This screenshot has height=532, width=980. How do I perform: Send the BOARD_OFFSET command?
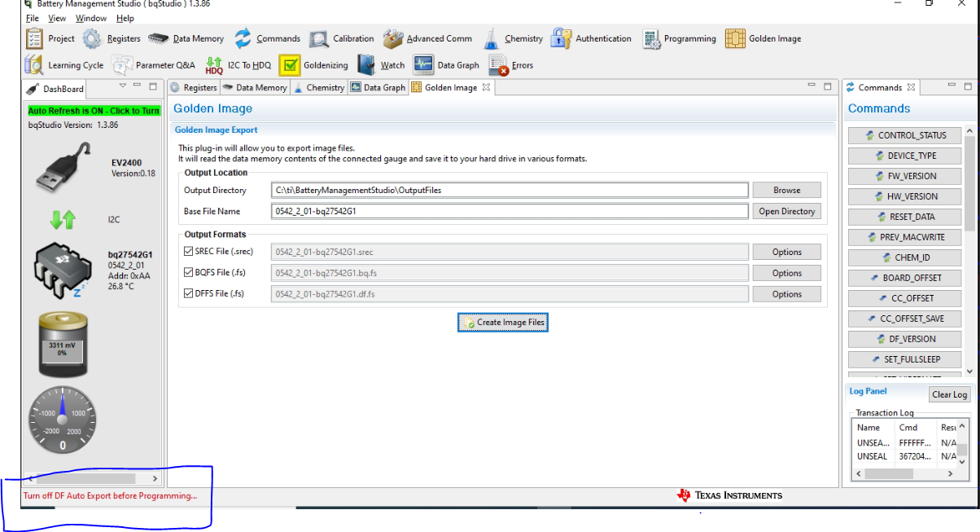click(x=904, y=278)
